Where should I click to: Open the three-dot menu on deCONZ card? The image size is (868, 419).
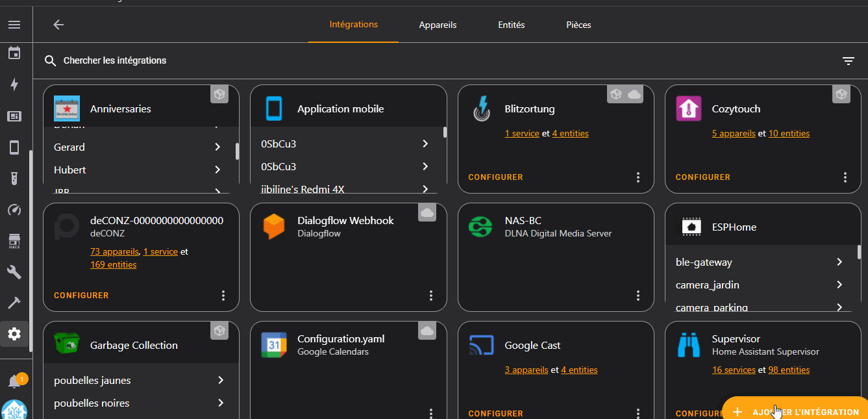coord(223,296)
